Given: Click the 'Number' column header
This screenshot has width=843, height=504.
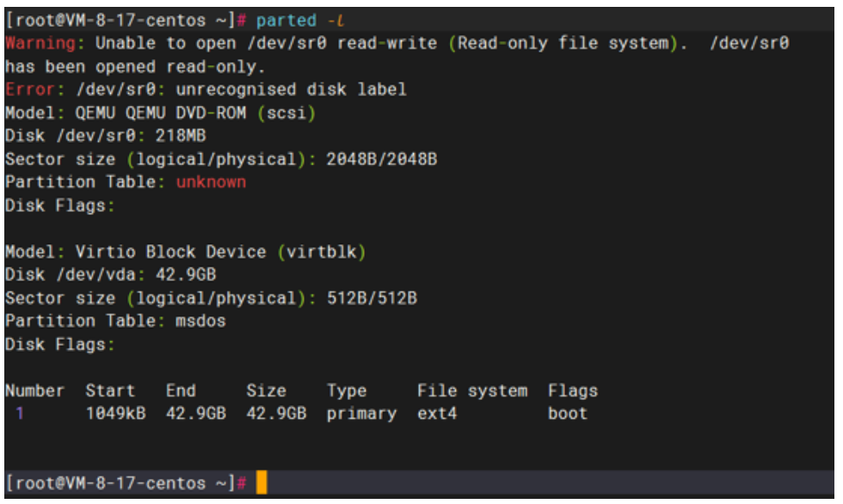Looking at the screenshot, I should point(34,391).
